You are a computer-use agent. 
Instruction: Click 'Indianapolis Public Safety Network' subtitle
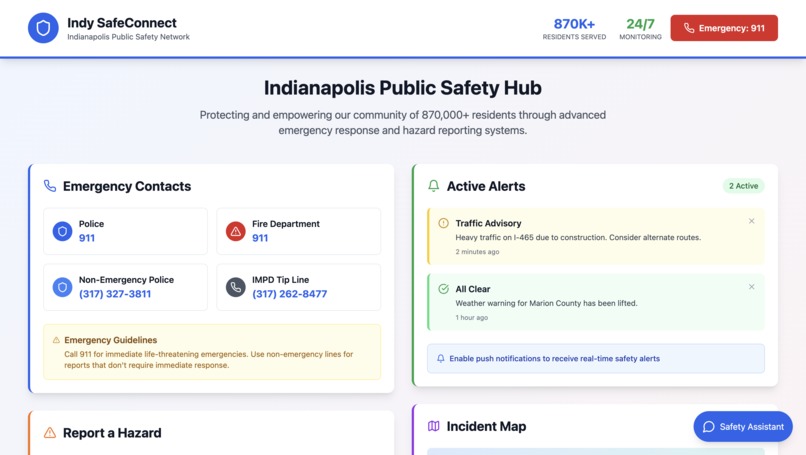pos(129,37)
